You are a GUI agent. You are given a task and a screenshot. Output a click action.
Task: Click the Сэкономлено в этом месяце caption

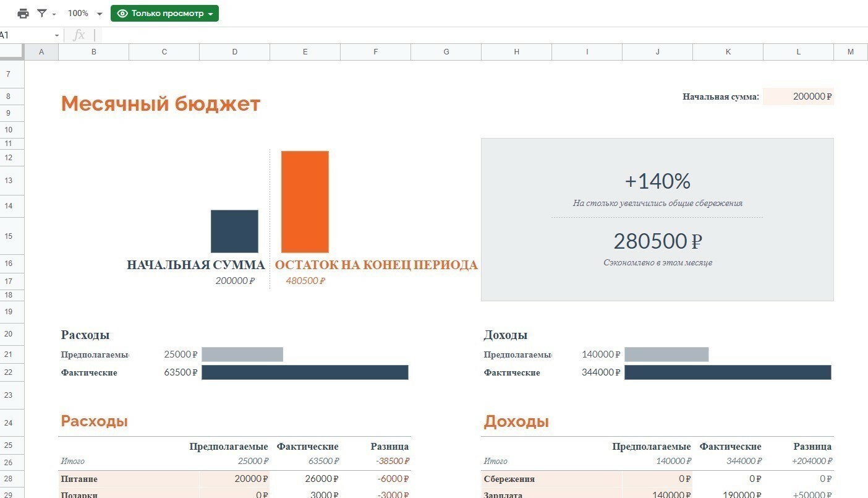[658, 262]
